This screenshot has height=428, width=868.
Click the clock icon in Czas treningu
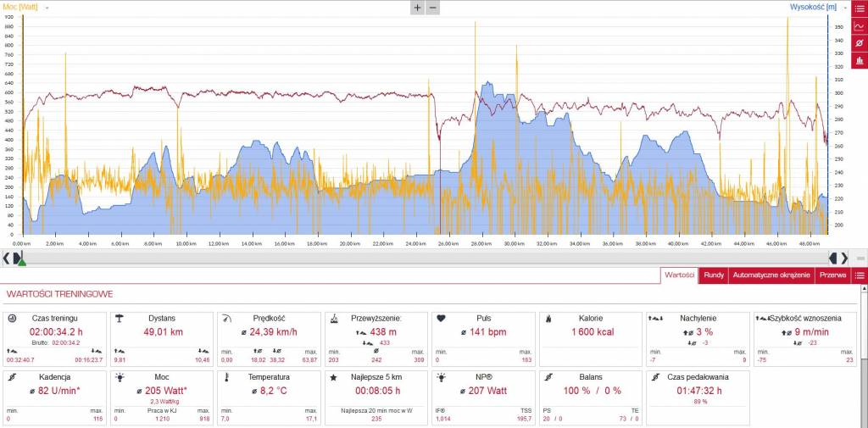point(13,319)
